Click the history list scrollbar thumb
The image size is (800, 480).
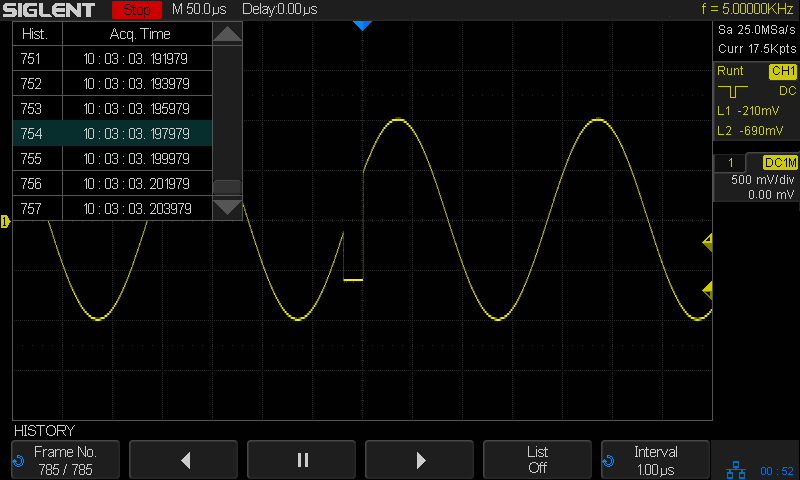pyautogui.click(x=228, y=187)
